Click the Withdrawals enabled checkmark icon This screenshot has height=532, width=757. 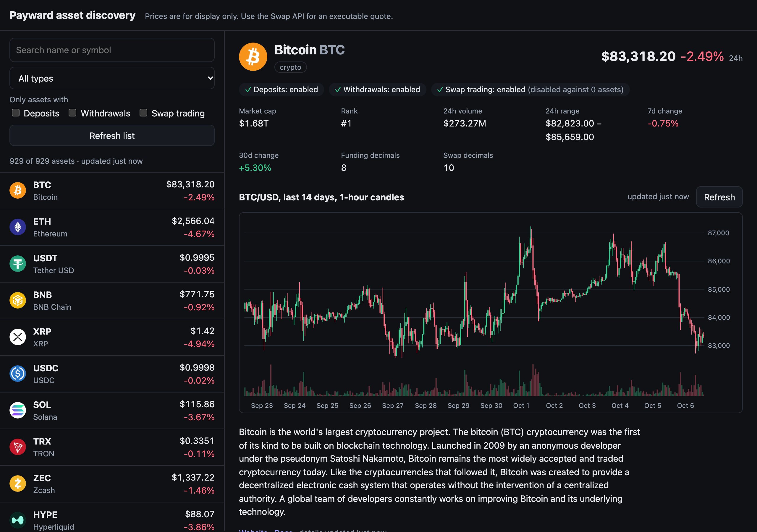338,90
